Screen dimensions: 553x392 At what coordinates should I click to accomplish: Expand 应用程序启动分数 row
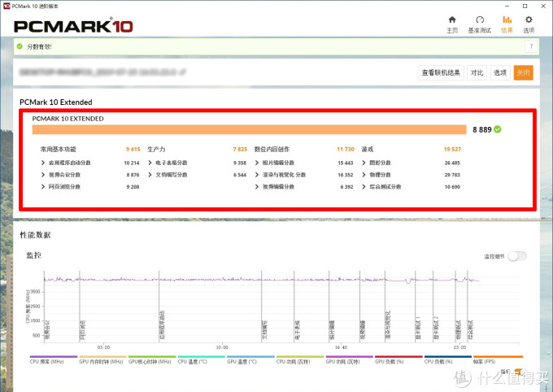(42, 163)
